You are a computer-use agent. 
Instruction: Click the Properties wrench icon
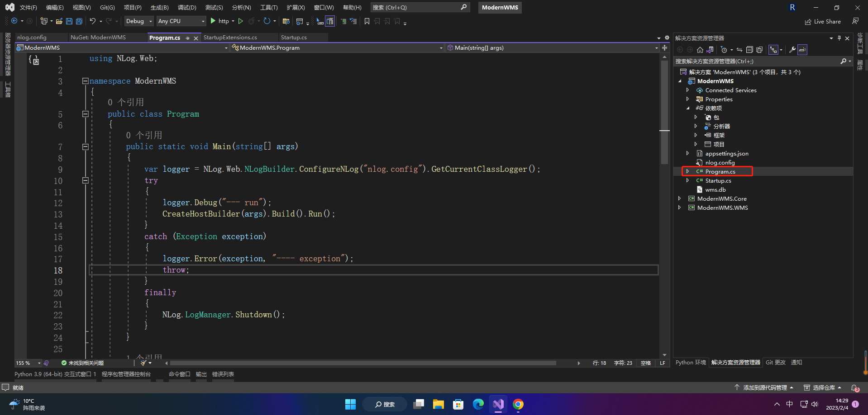point(792,50)
